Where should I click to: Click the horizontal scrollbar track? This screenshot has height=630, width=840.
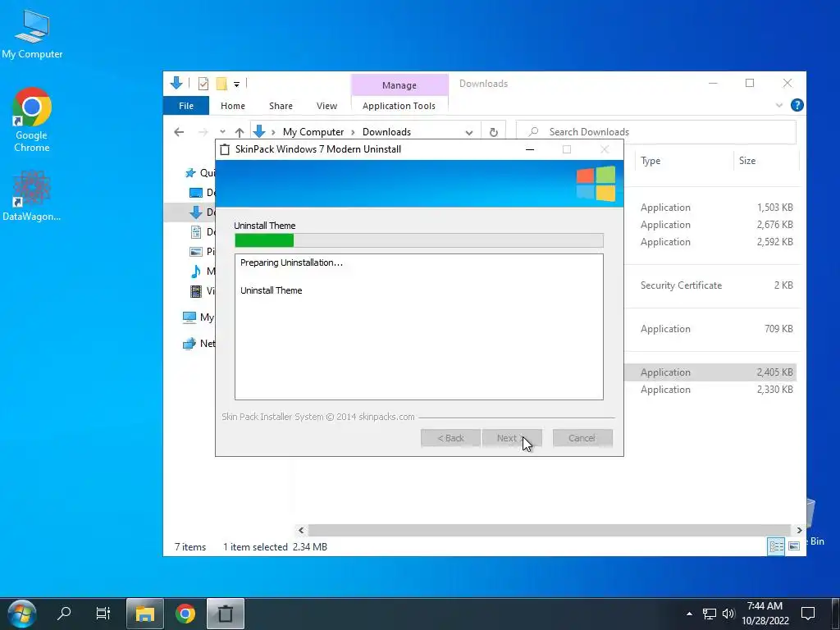tap(550, 530)
